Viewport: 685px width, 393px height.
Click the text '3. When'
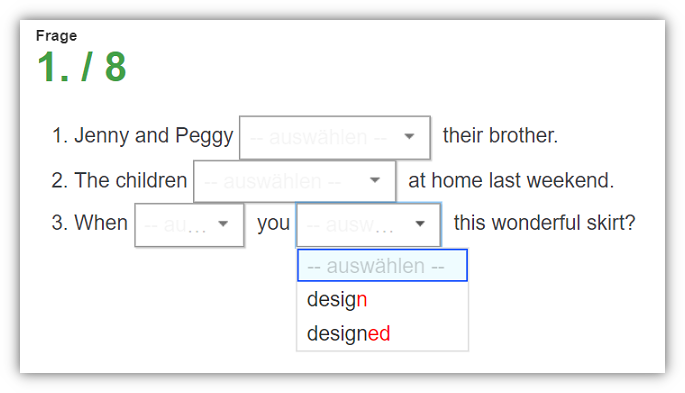[90, 223]
